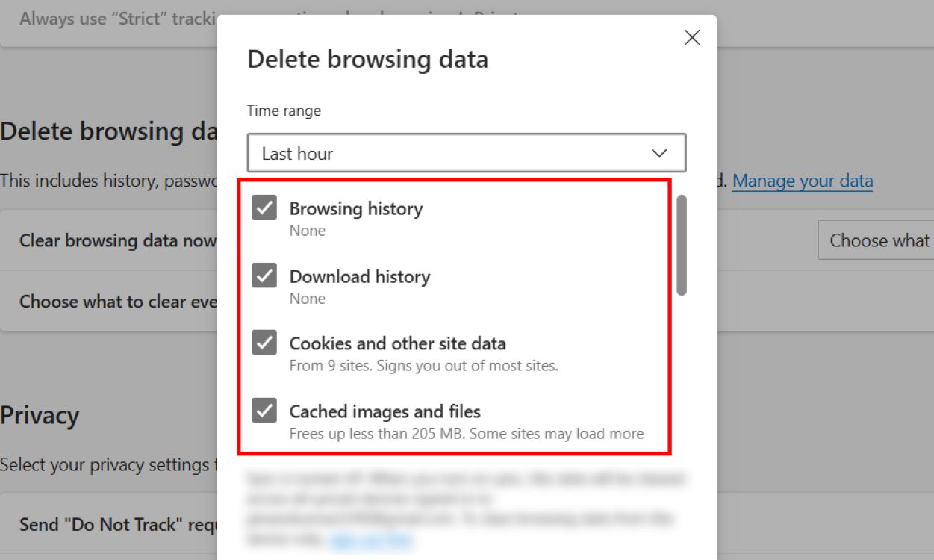Screen dimensions: 934x560
Task: Click the Send "Do Not Track" requests row
Action: tap(112, 524)
